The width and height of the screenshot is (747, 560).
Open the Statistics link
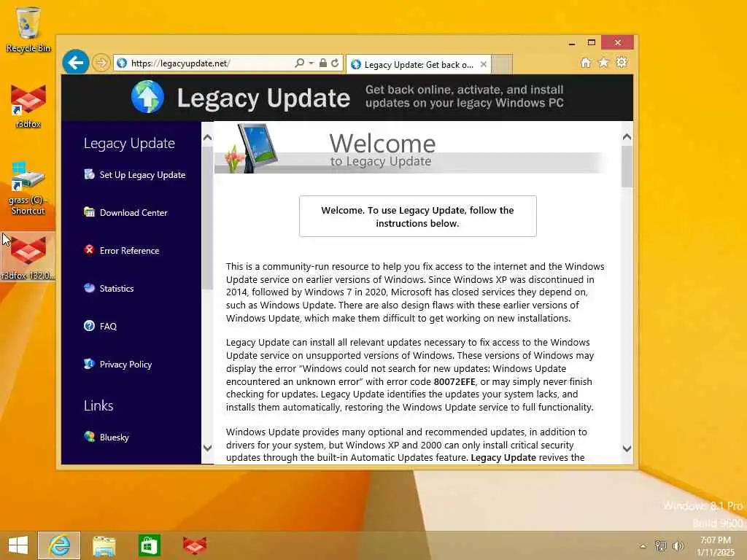pos(116,289)
